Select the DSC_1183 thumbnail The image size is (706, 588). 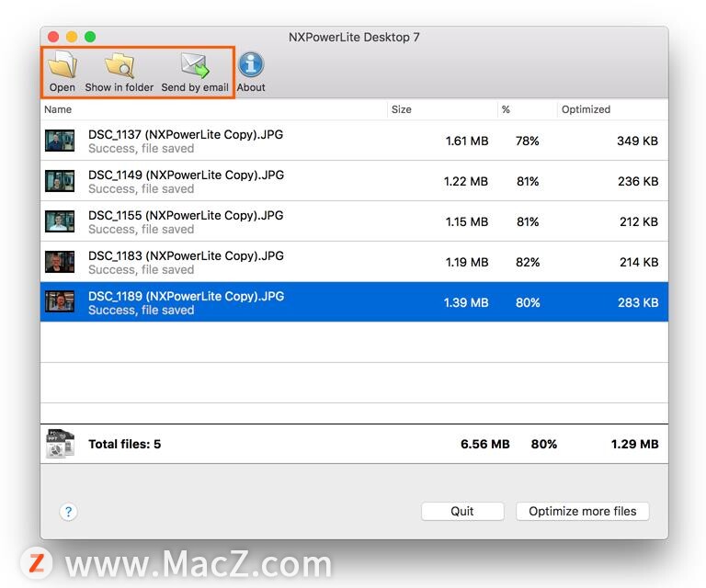click(x=60, y=262)
